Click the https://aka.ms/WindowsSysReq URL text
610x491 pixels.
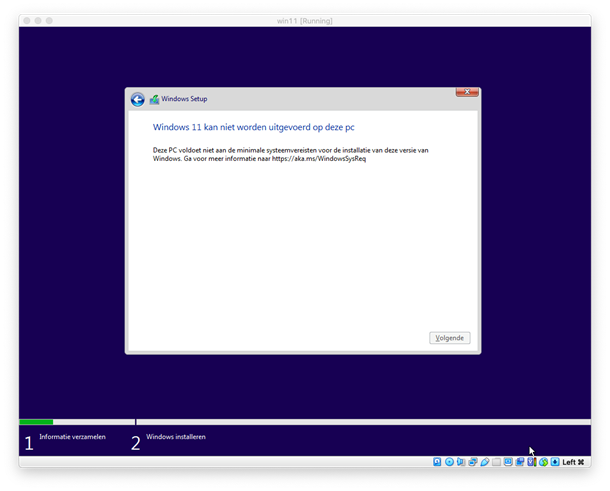(319, 159)
